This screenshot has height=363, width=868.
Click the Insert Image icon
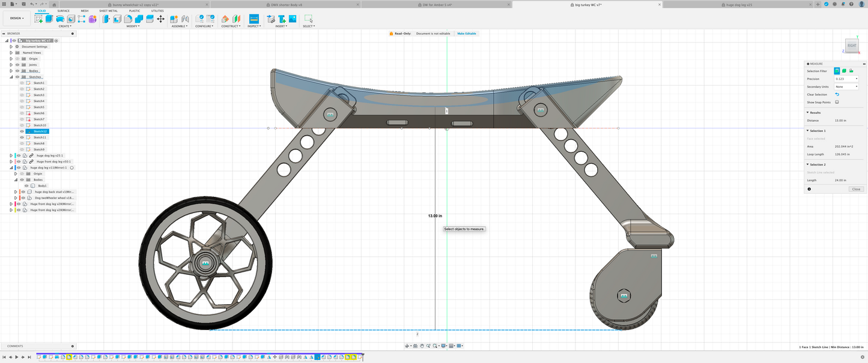click(292, 19)
